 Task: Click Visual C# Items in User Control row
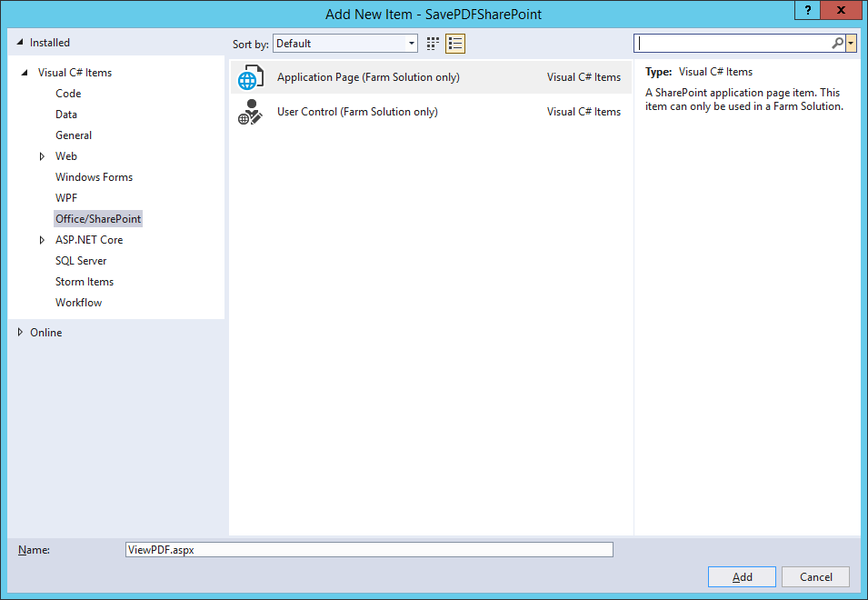click(x=584, y=112)
